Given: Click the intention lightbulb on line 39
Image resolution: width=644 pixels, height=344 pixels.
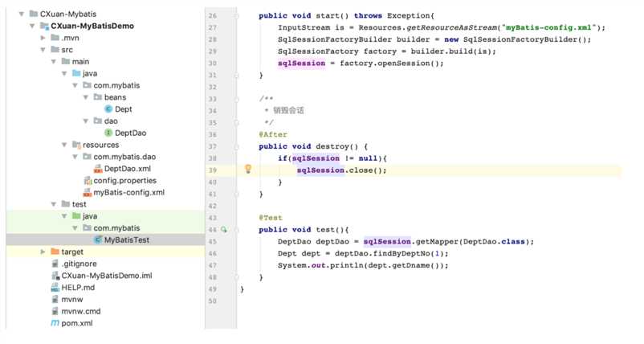Looking at the screenshot, I should point(248,169).
